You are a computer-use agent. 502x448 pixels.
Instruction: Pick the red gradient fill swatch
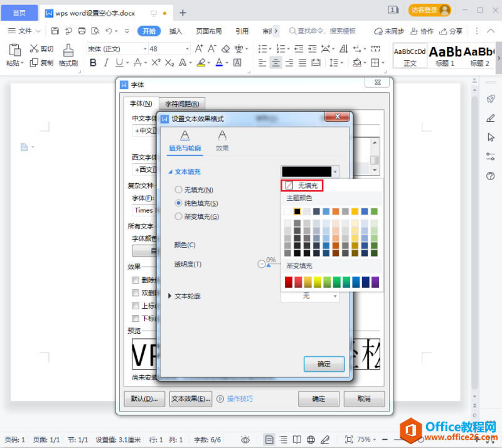(289, 282)
